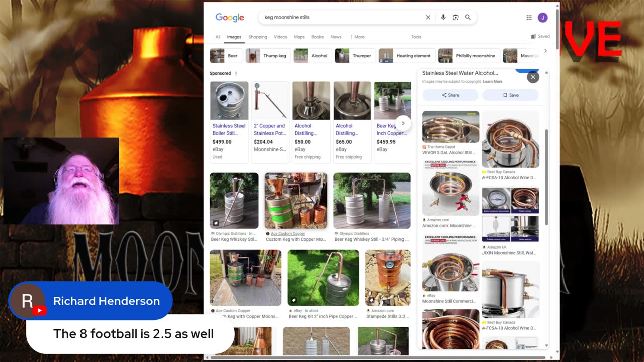This screenshot has width=644, height=362.
Task: Start voice search with microphone icon
Action: pyautogui.click(x=443, y=17)
